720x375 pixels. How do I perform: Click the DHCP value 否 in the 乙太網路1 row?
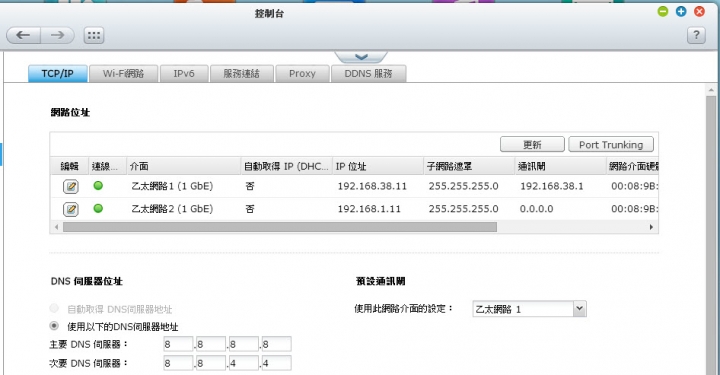click(250, 186)
